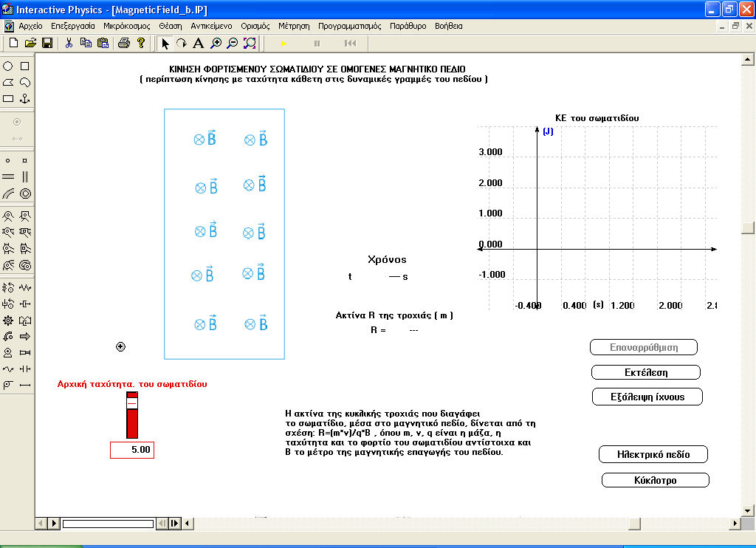The image size is (756, 548).
Task: Print the simulation with the printer icon
Action: click(124, 44)
